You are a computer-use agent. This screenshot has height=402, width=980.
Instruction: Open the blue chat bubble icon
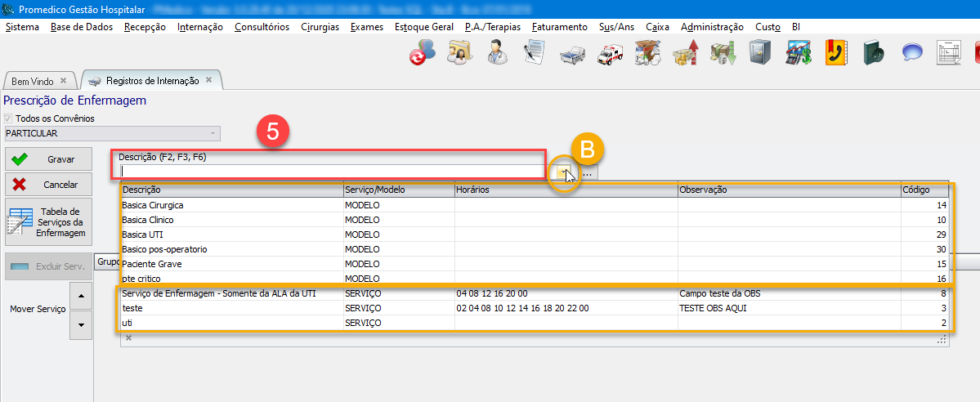click(x=911, y=54)
